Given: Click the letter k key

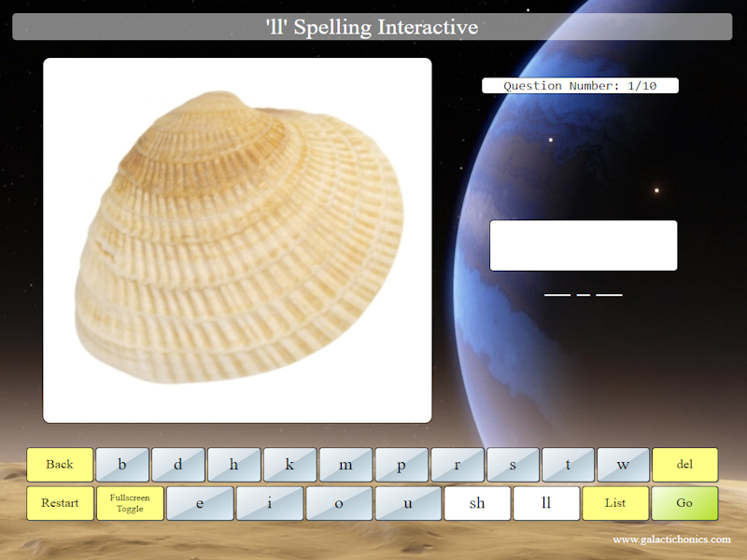Looking at the screenshot, I should coord(290,464).
